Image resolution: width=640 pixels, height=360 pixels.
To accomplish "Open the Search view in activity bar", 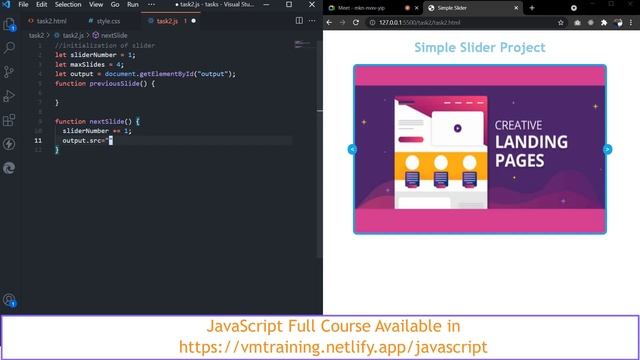I will [x=9, y=48].
